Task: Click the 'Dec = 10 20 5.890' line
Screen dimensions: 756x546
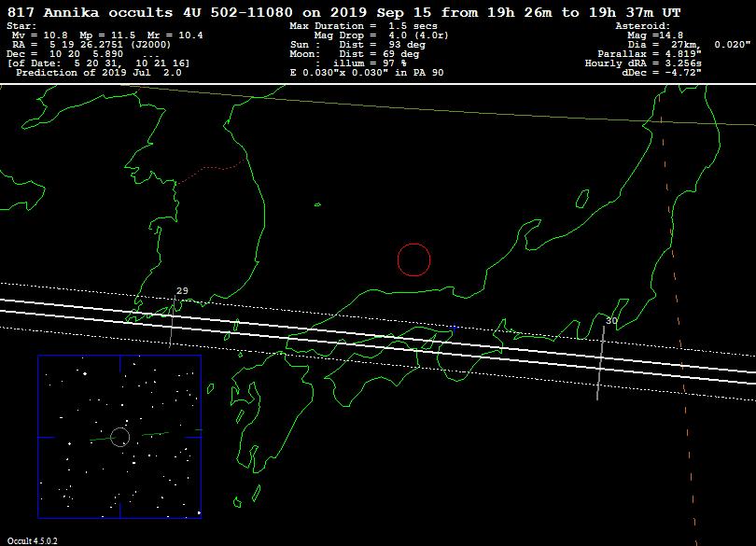Action: tap(64, 54)
